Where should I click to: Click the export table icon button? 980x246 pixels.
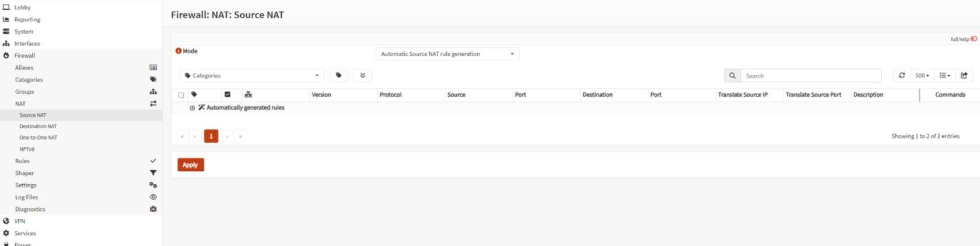click(x=964, y=75)
